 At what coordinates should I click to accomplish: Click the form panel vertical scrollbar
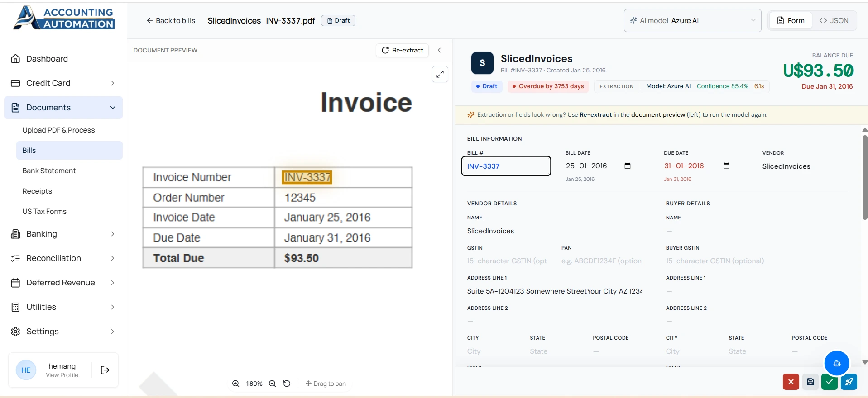click(x=864, y=178)
